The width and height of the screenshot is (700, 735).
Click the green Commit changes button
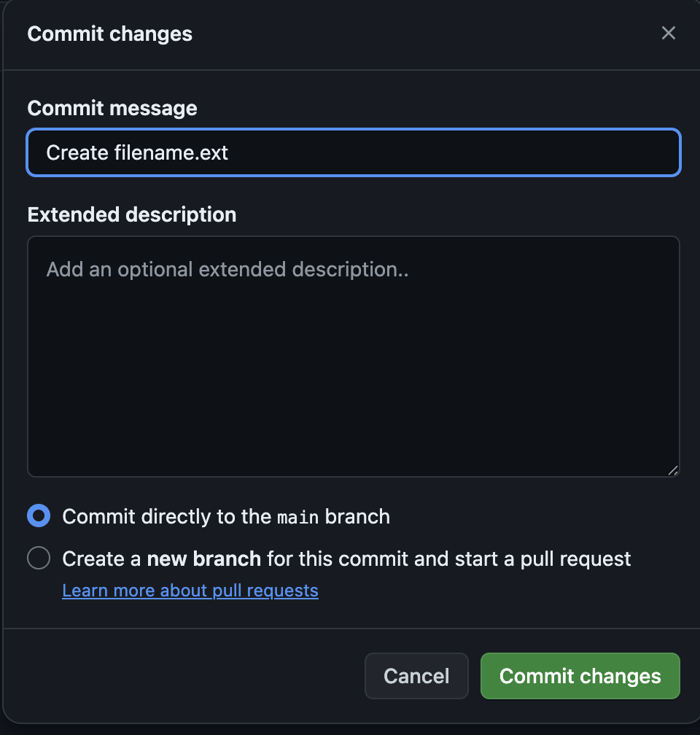tap(580, 676)
